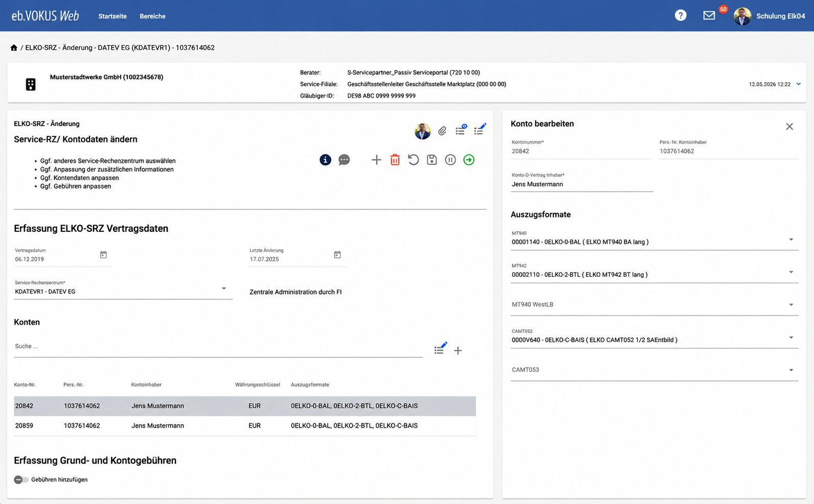Open the CAMT053 dropdown
814x504 pixels.
tap(654, 370)
